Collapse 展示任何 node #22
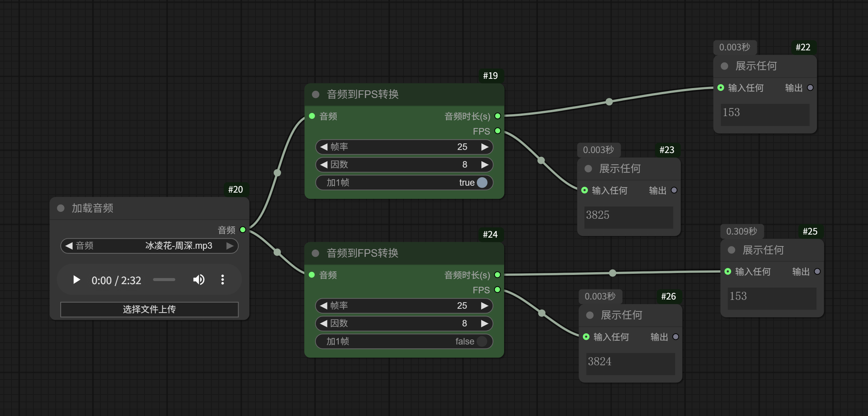The width and height of the screenshot is (868, 416). coord(725,66)
